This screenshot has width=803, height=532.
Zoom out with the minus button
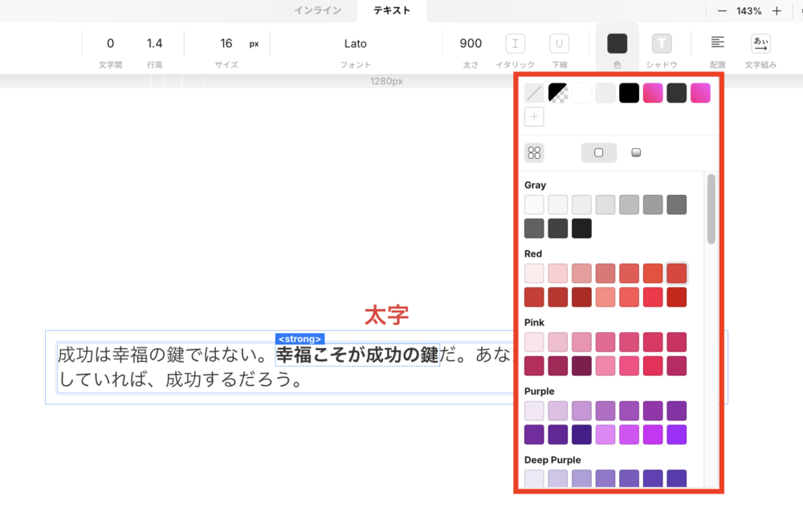[722, 10]
